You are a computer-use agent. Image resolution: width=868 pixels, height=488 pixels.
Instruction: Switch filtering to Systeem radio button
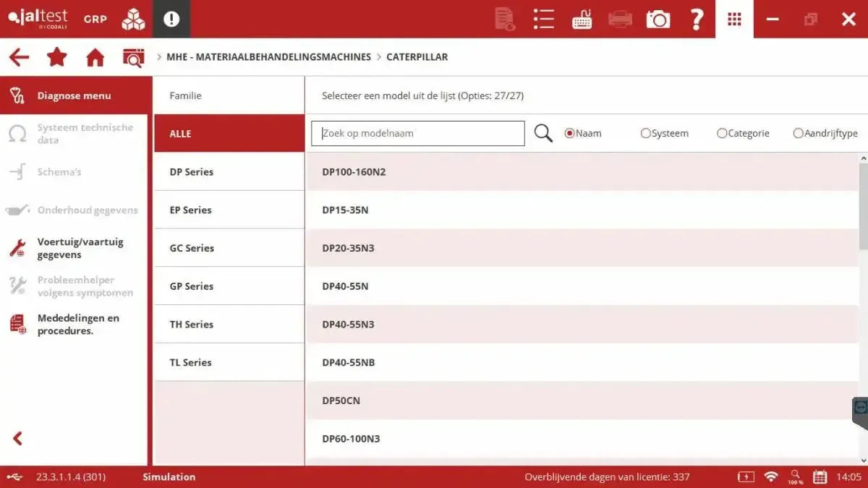tap(644, 133)
